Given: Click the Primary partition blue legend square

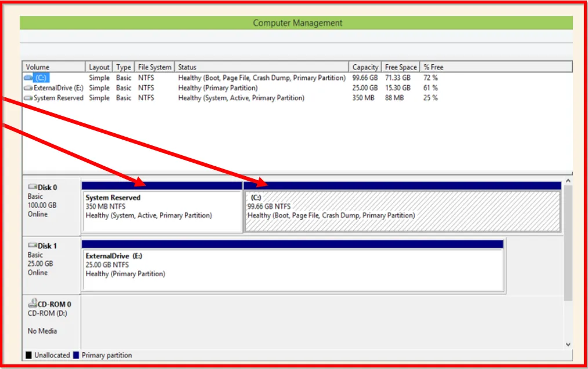Looking at the screenshot, I should (77, 355).
